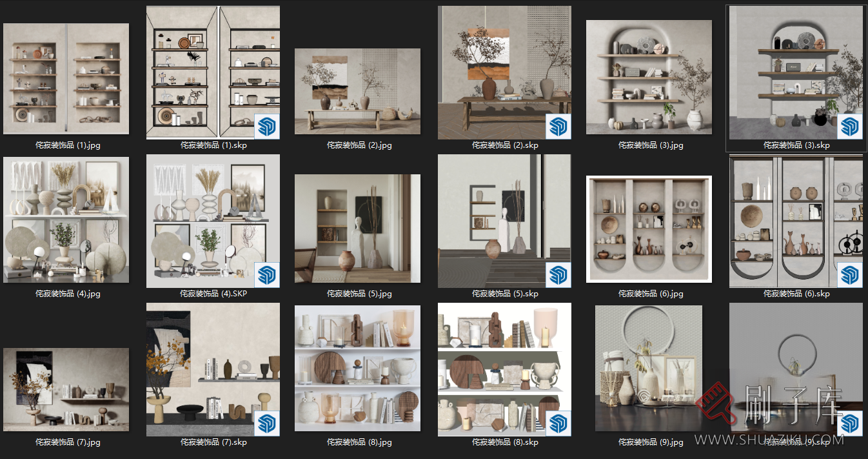The height and width of the screenshot is (459, 868).
Task: Select SketchUp icon of 侘寂装饰品 (3).skp
Action: [x=849, y=126]
